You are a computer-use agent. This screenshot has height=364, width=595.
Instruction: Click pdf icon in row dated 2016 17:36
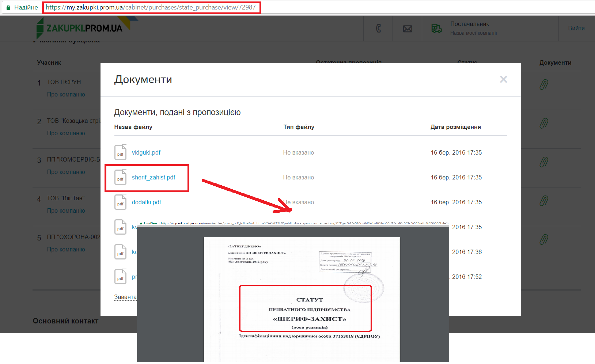click(120, 252)
